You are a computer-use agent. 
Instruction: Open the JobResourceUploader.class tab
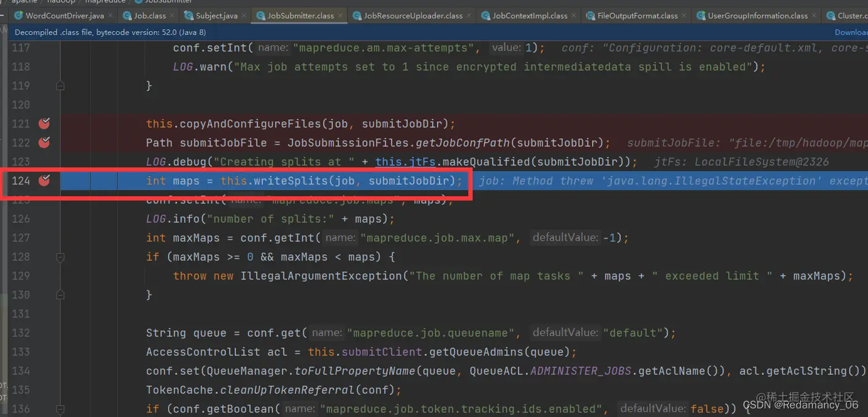pos(411,15)
